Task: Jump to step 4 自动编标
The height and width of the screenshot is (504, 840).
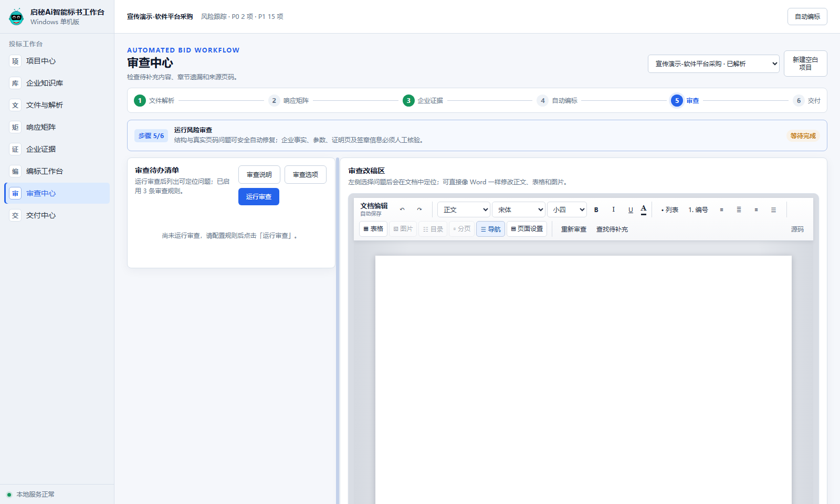Action: (x=558, y=100)
